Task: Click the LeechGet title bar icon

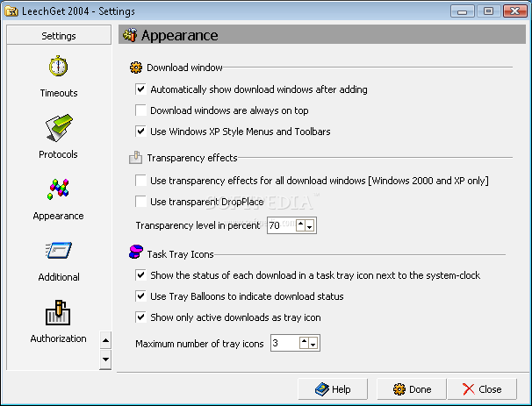Action: pyautogui.click(x=11, y=11)
